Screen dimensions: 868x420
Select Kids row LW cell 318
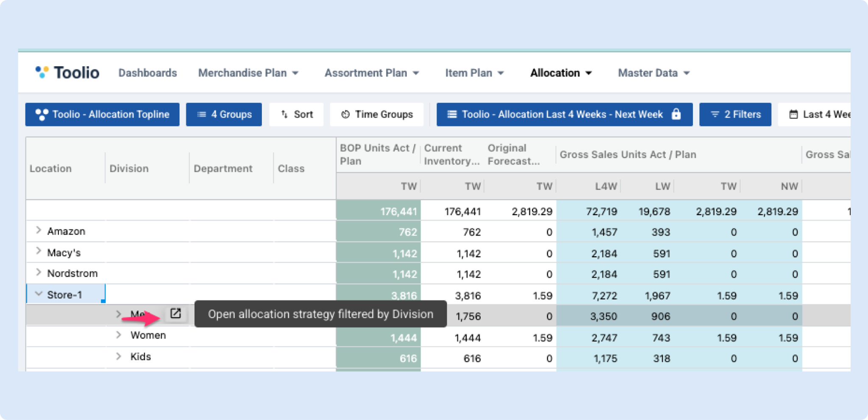tap(647, 358)
